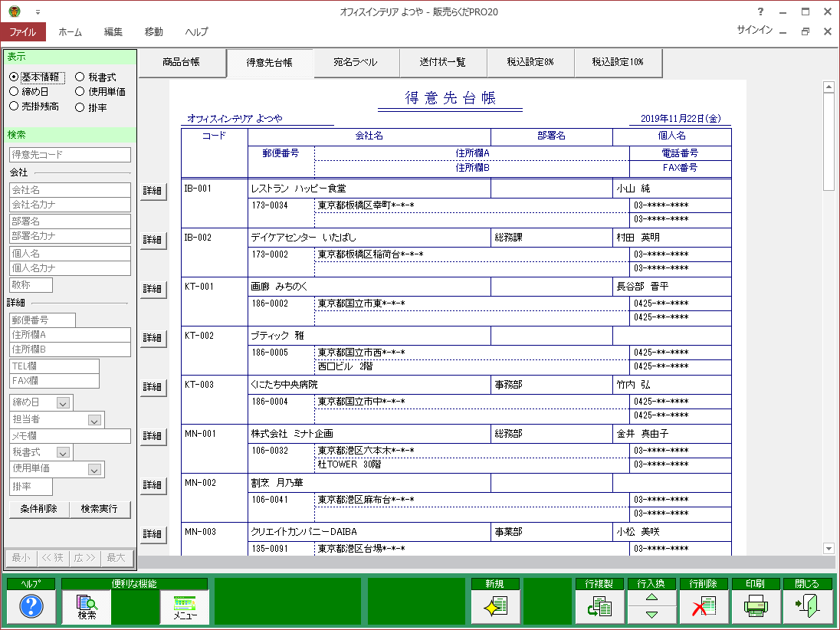Switch to the 税込設定10% tab
Screen dimensions: 840x630
pos(618,62)
